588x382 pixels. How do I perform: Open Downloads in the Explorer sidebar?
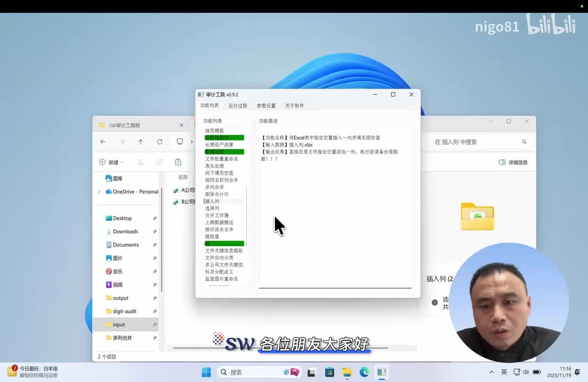coord(122,232)
